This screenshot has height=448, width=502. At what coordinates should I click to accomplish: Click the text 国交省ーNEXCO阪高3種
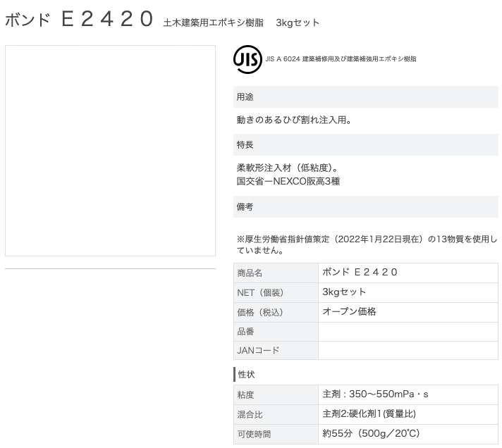pyautogui.click(x=288, y=181)
